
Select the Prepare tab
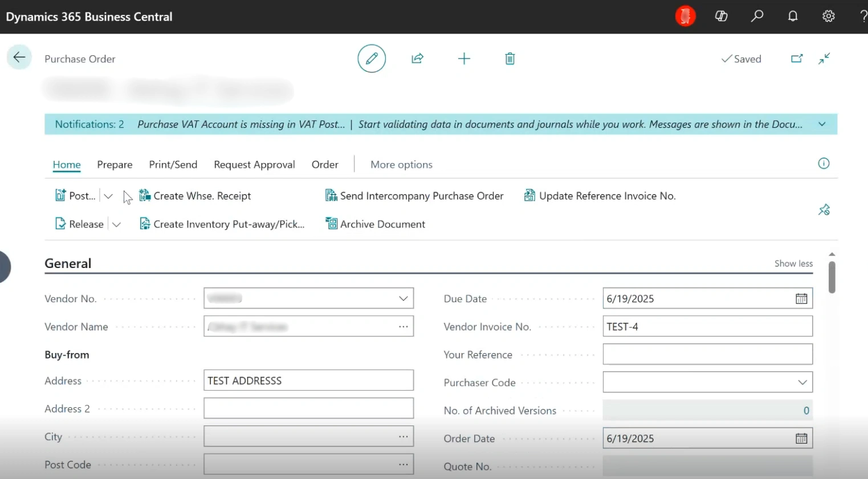pos(115,164)
